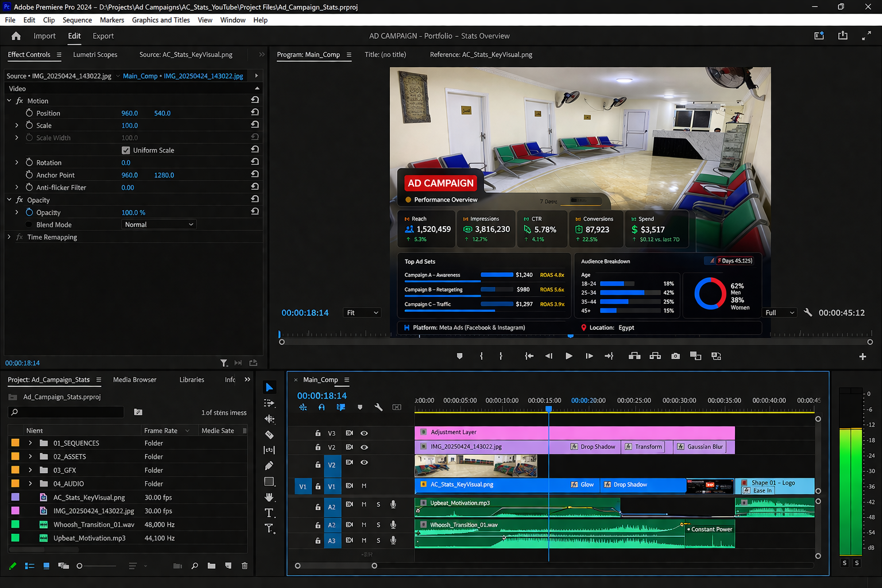Go to the Export workspace
The width and height of the screenshot is (882, 588).
tap(103, 36)
